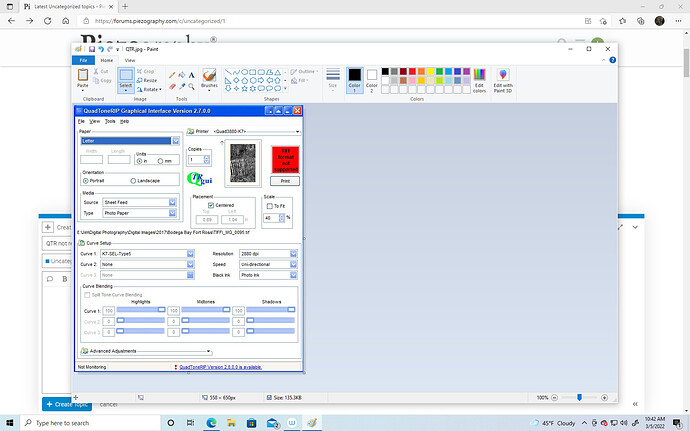Open Microsoft Edge from the taskbar

click(212, 423)
